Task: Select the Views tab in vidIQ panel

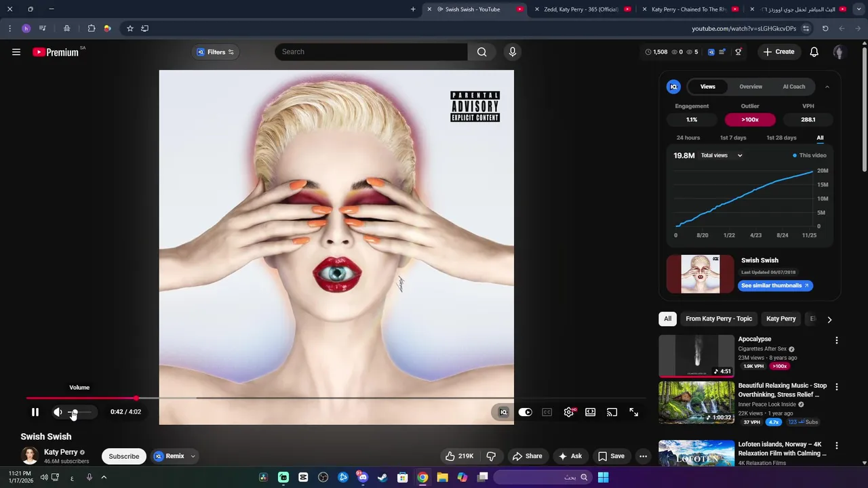Action: 707,87
